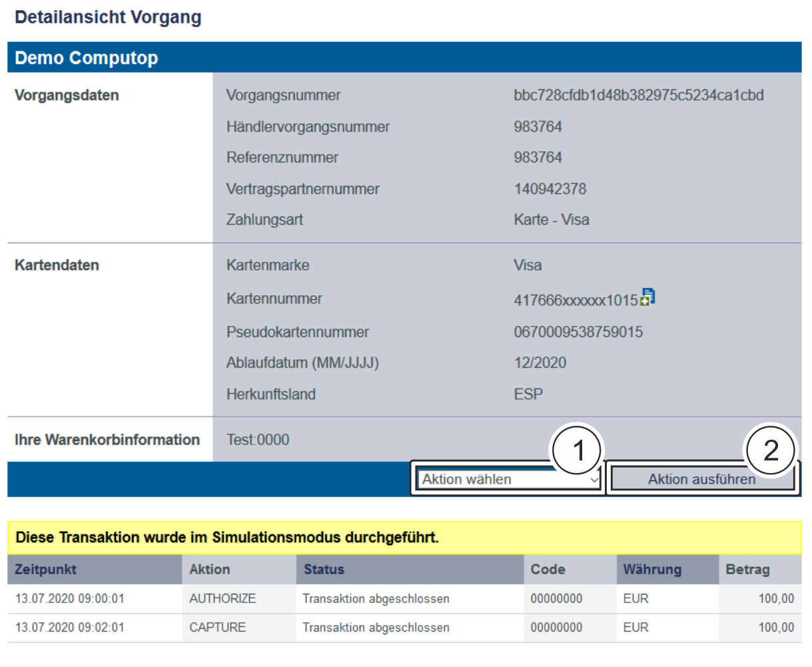The image size is (812, 667).
Task: Click the copy icon beside the Kartennummer
Action: 647,298
